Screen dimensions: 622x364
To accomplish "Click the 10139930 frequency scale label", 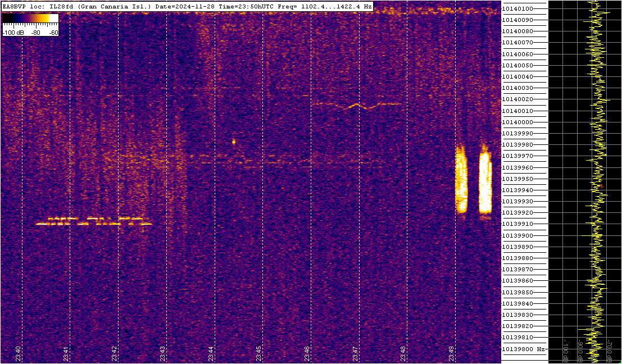I will 517,201.
